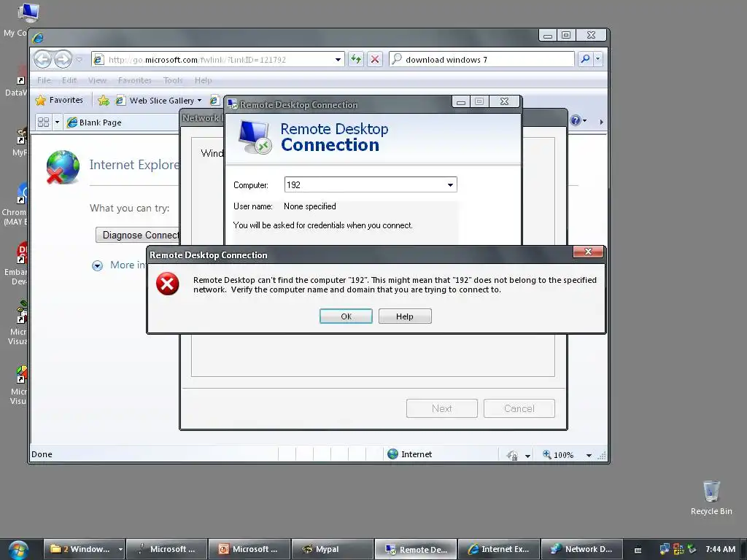Viewport: 747px width, 560px height.
Task: Open the Help menu in Internet Explorer
Action: pos(203,80)
